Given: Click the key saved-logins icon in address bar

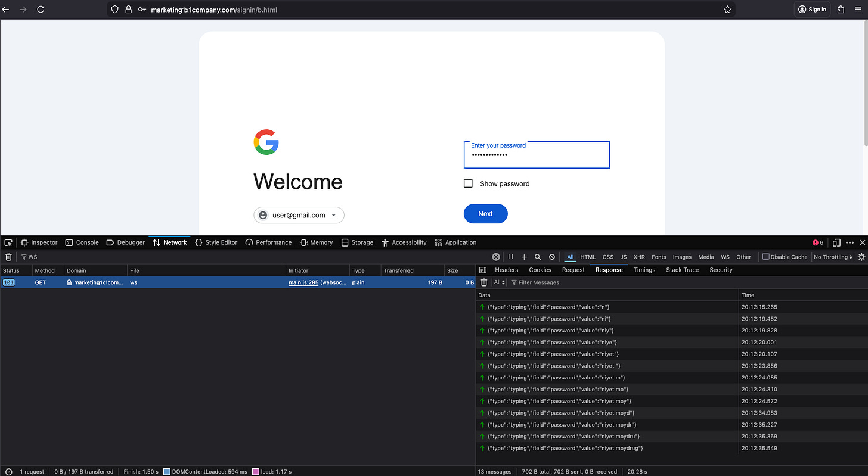Looking at the screenshot, I should pyautogui.click(x=142, y=10).
